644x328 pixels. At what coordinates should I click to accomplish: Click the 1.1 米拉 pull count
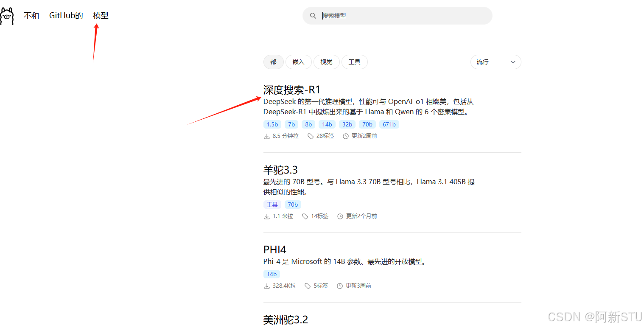pos(283,216)
